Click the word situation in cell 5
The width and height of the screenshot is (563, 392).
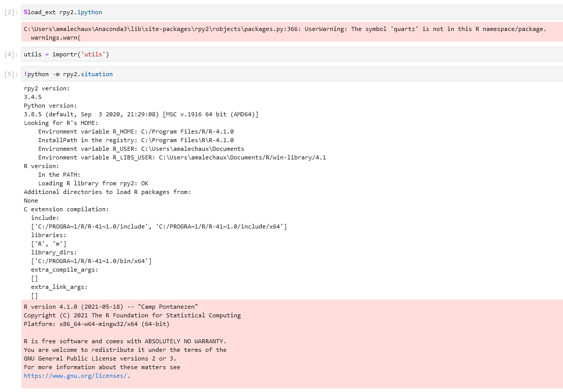point(96,74)
